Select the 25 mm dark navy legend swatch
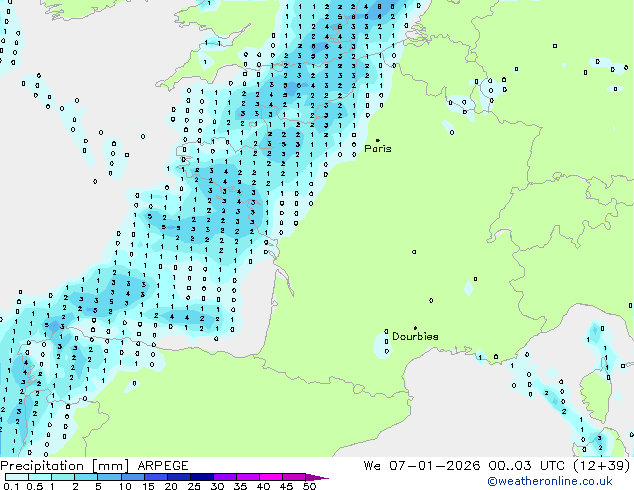This screenshot has height=490, width=634. [x=202, y=477]
